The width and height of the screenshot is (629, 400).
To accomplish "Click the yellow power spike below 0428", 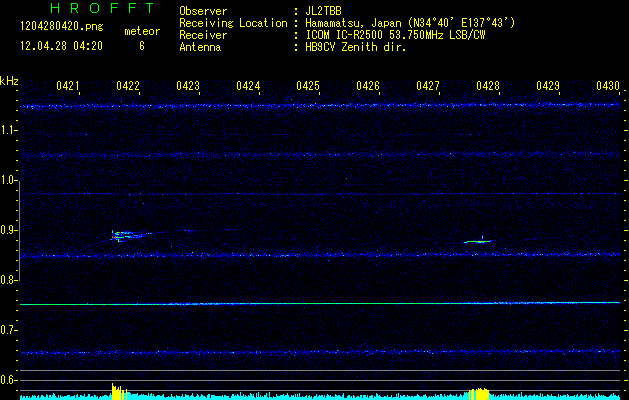I will point(480,393).
